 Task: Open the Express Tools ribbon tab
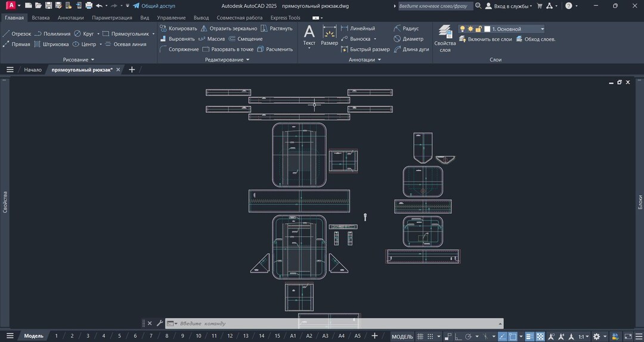285,18
